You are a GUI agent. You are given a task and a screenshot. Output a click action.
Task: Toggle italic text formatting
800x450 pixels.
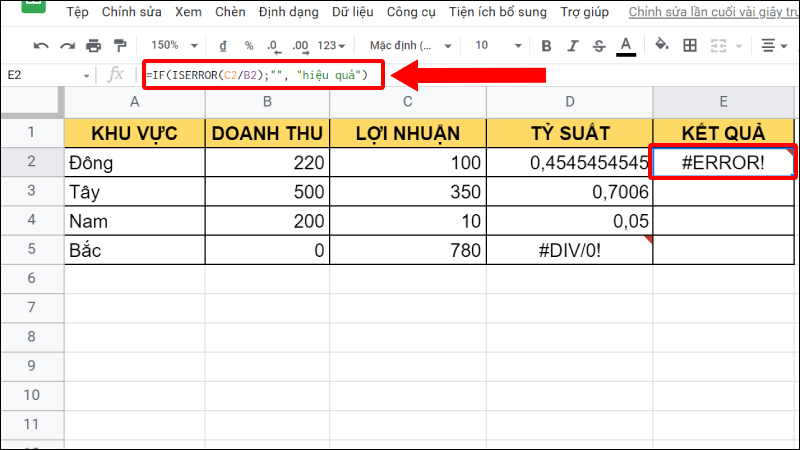pyautogui.click(x=573, y=46)
